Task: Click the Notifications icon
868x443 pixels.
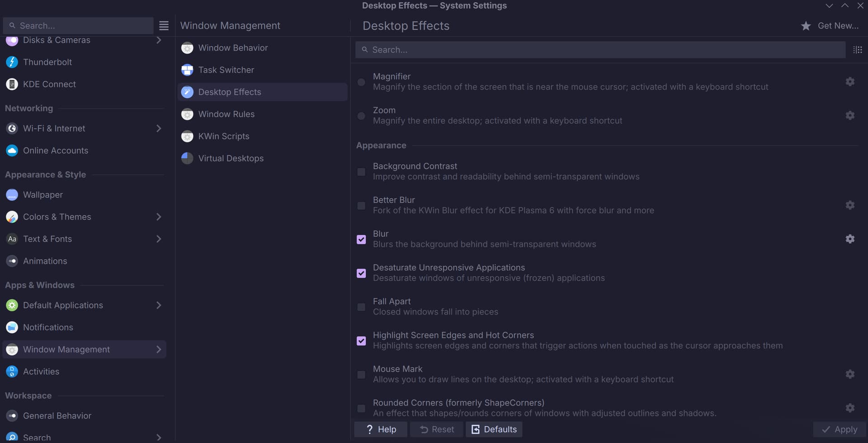Action: click(x=12, y=327)
